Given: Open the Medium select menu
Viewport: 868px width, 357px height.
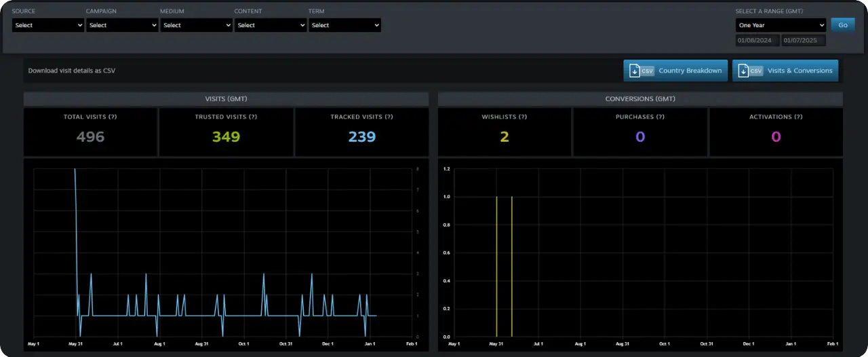Looking at the screenshot, I should tap(196, 25).
